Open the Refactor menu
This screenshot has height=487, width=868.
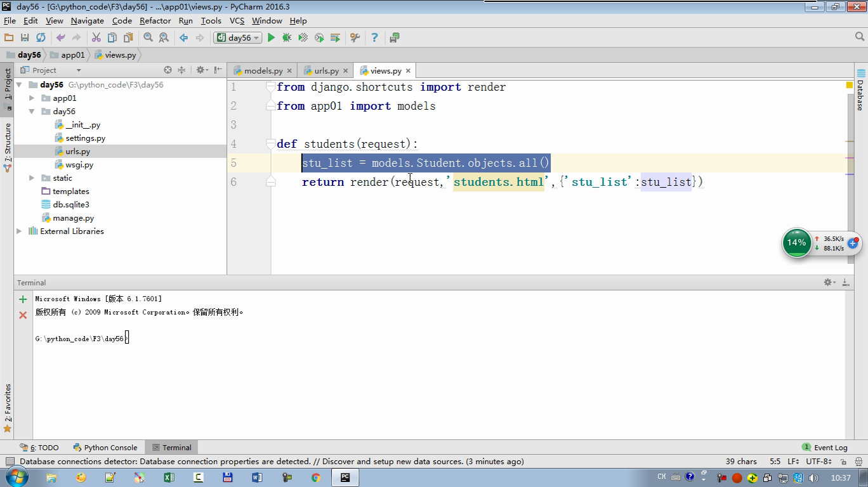[x=155, y=20]
